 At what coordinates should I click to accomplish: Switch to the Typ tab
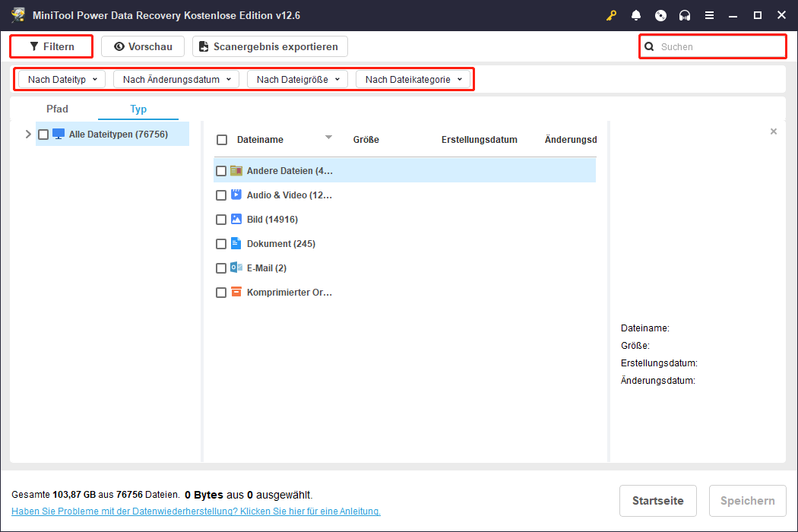pos(138,109)
